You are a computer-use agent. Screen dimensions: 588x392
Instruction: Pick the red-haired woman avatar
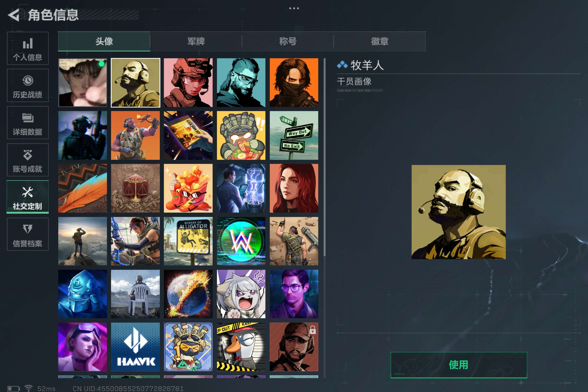point(294,188)
